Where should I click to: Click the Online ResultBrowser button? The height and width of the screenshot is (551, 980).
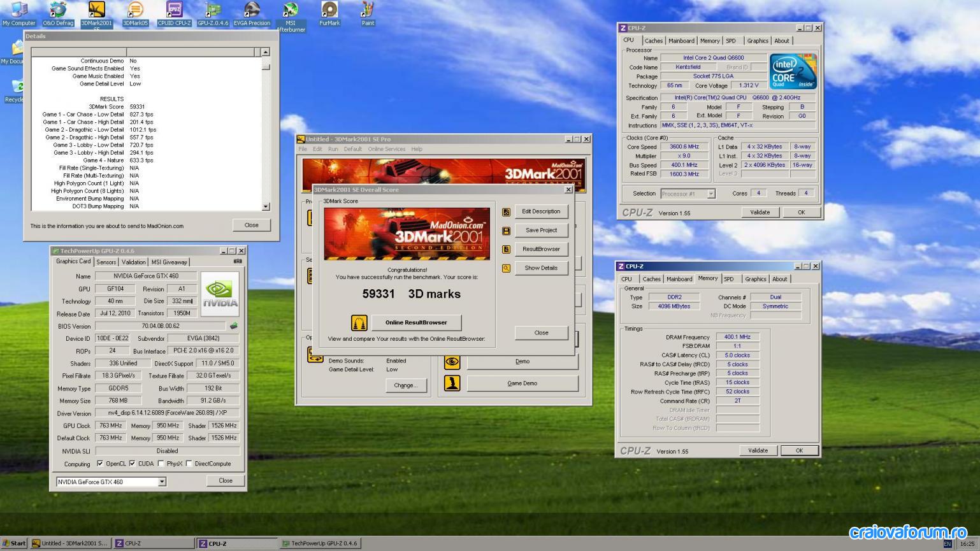click(x=416, y=323)
